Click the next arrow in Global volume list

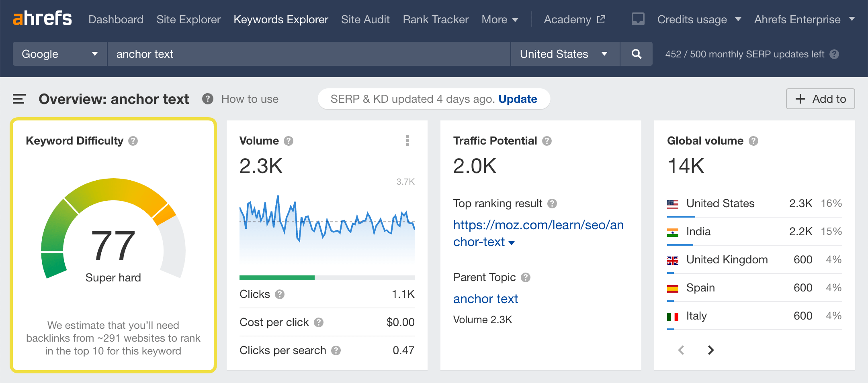pos(710,350)
